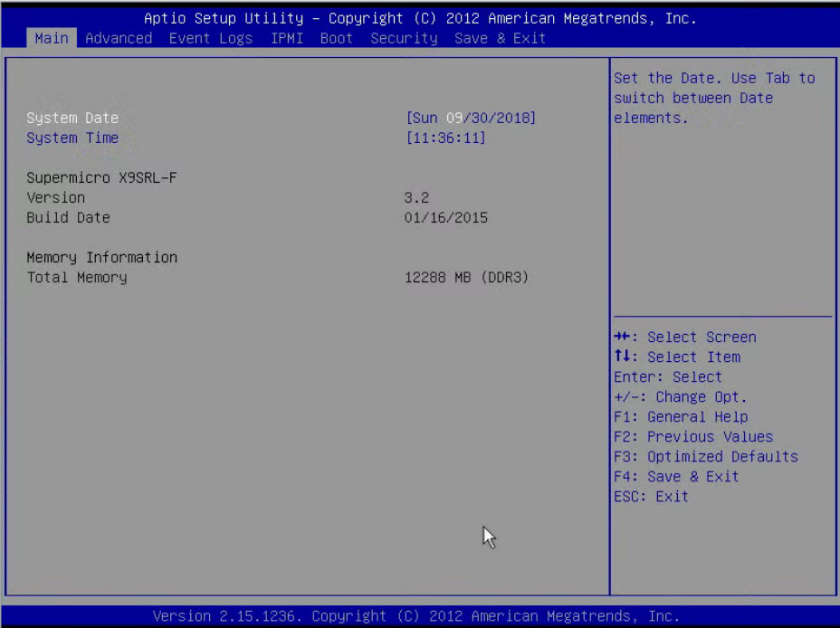Viewport: 840px width, 628px height.
Task: Click the F4: Save & Exit hint
Action: point(676,477)
